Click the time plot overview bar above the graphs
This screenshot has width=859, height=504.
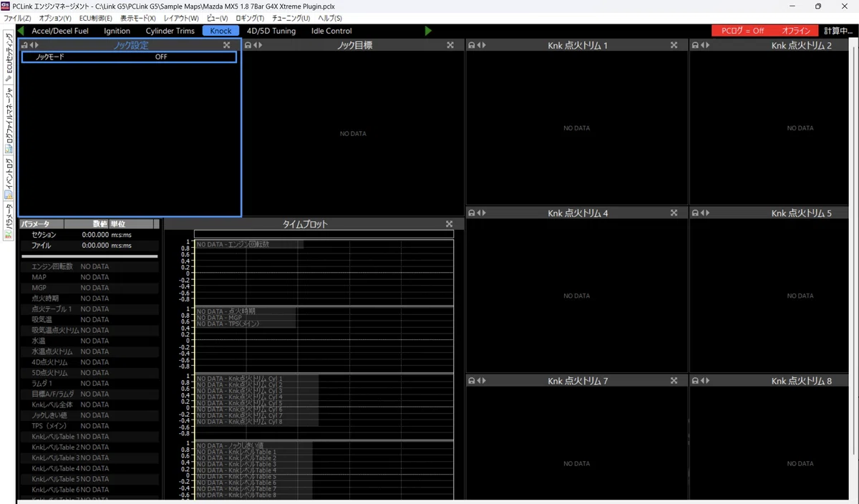(324, 234)
